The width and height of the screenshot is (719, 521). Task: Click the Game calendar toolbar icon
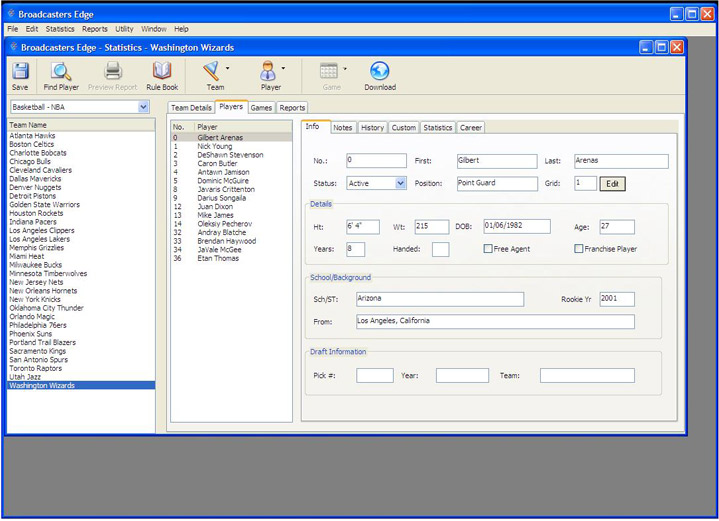click(329, 71)
